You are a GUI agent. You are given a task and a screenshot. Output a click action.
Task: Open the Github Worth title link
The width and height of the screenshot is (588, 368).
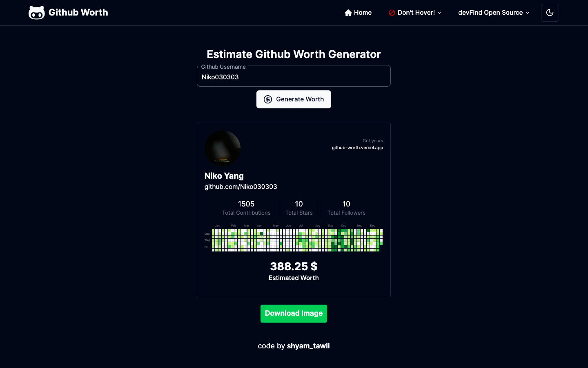[x=78, y=12]
